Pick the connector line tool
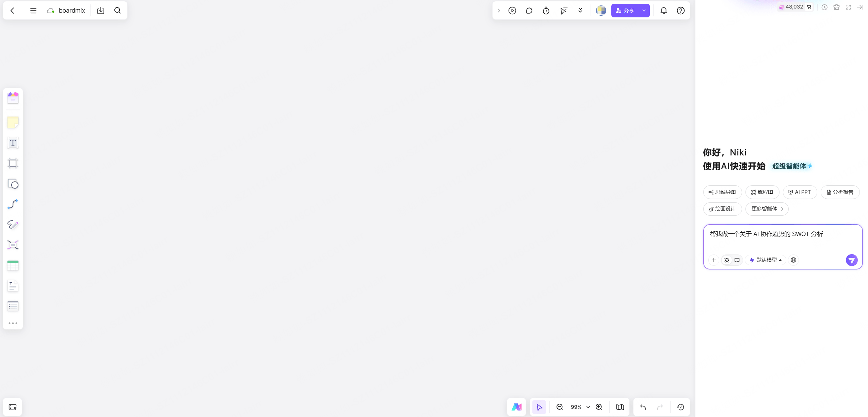 tap(13, 204)
